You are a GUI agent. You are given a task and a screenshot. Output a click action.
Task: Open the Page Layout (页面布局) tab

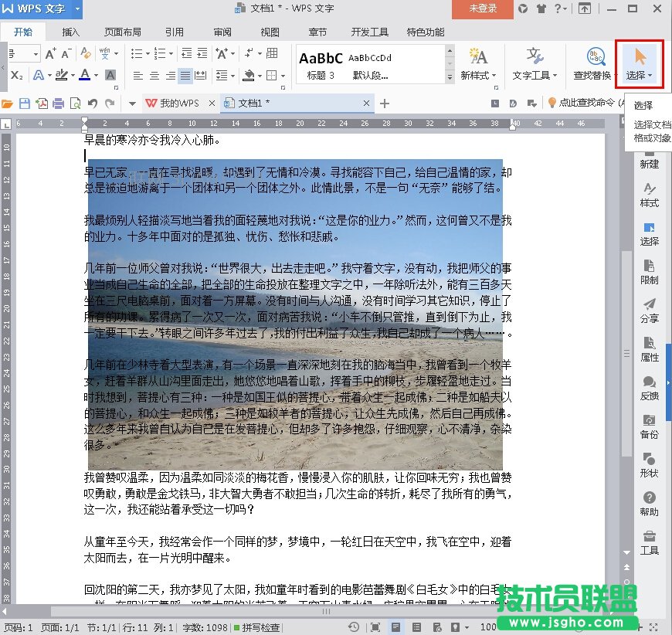(123, 32)
